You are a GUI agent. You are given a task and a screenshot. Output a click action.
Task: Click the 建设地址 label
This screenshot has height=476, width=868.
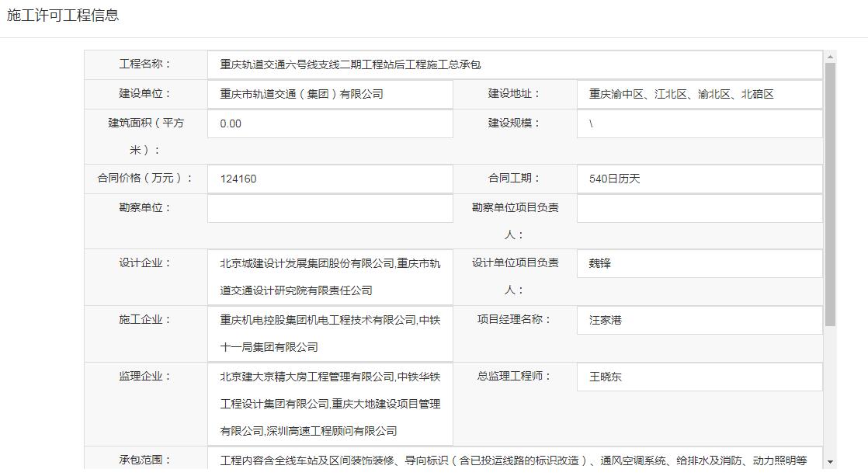coord(514,93)
